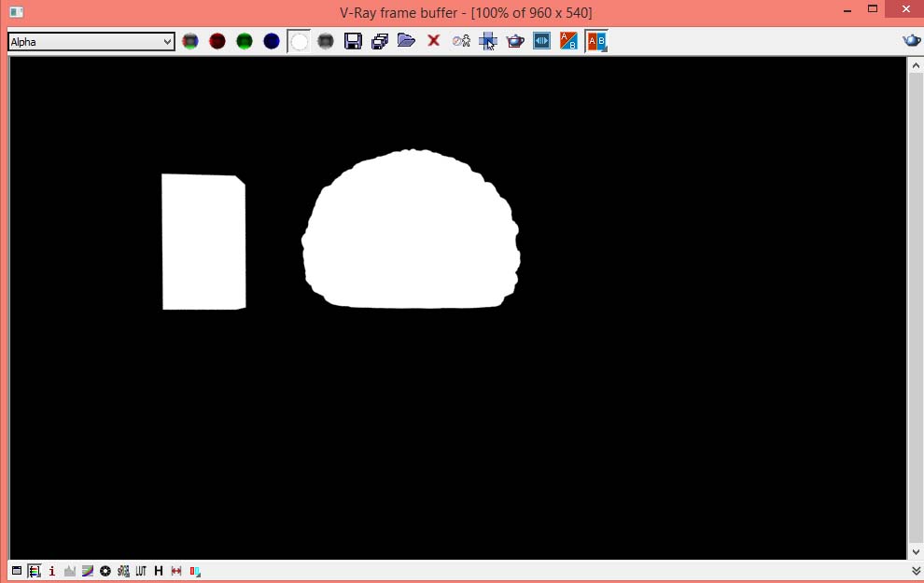924x583 pixels.
Task: Click the link VFB to PDPlayer icon
Action: pos(541,41)
